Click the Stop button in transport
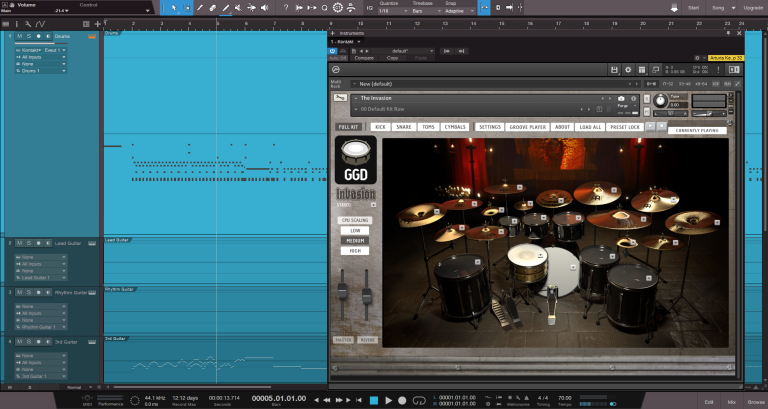The height and width of the screenshot is (409, 768). [x=373, y=400]
